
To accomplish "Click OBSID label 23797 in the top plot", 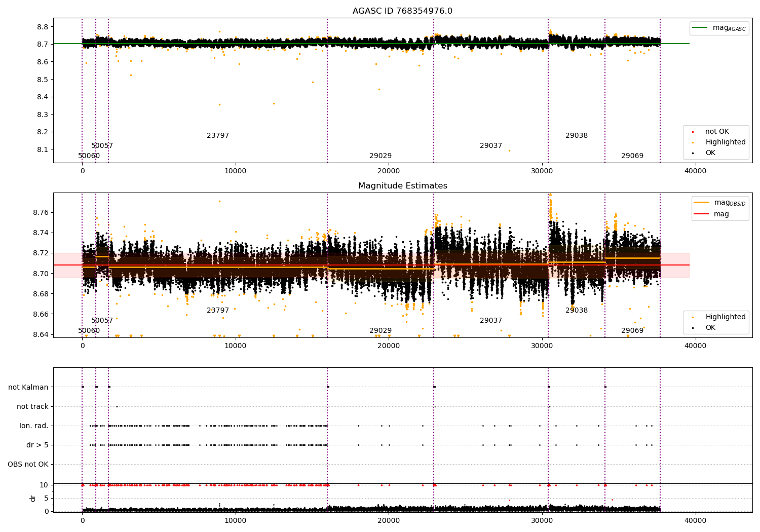I will 218,136.
